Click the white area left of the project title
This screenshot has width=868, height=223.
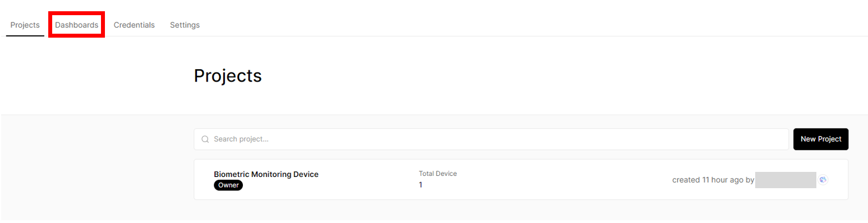point(204,180)
